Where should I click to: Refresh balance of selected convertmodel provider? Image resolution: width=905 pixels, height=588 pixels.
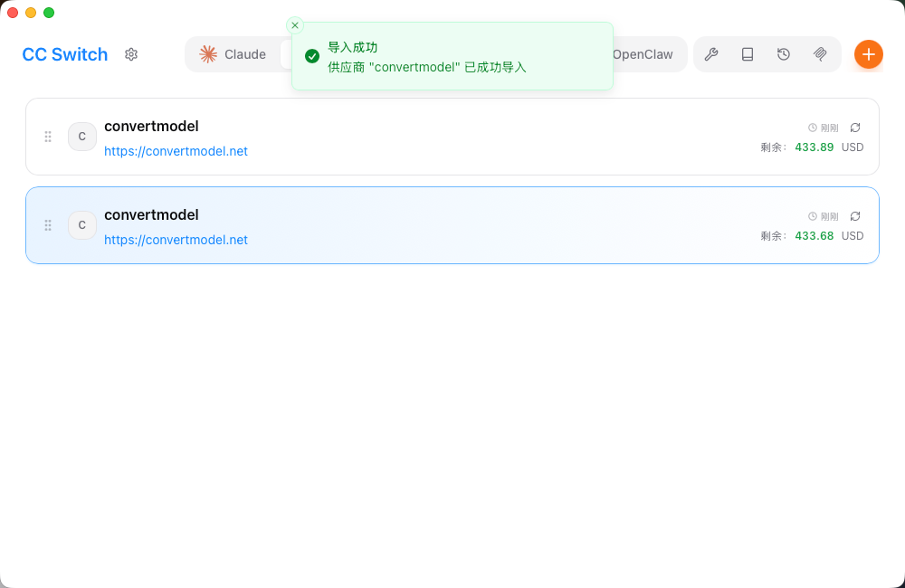(855, 216)
